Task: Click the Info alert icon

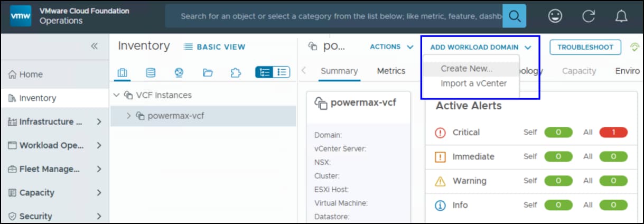Action: (x=441, y=205)
